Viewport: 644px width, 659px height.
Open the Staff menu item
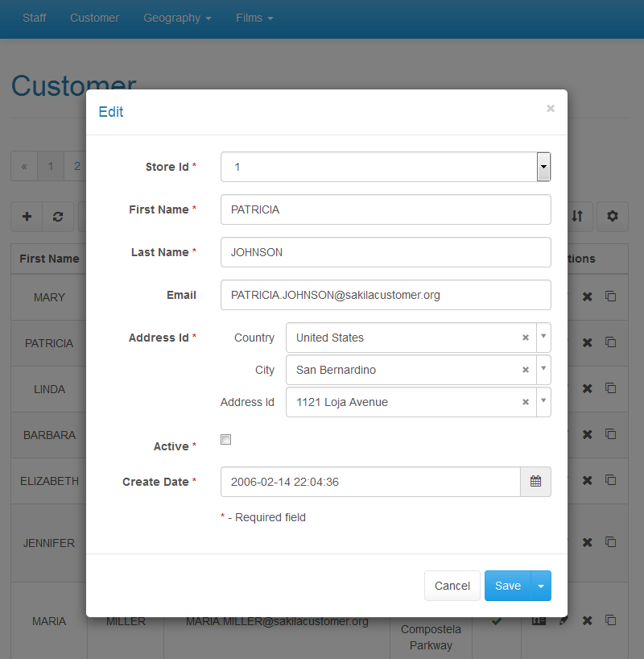point(34,18)
